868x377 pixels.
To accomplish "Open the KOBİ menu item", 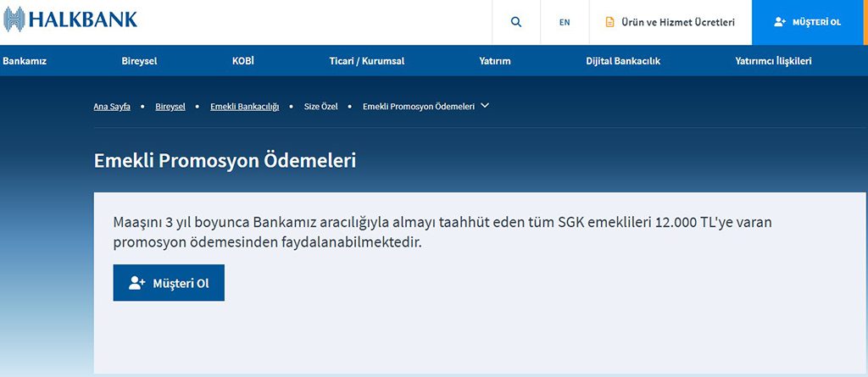I will [242, 61].
